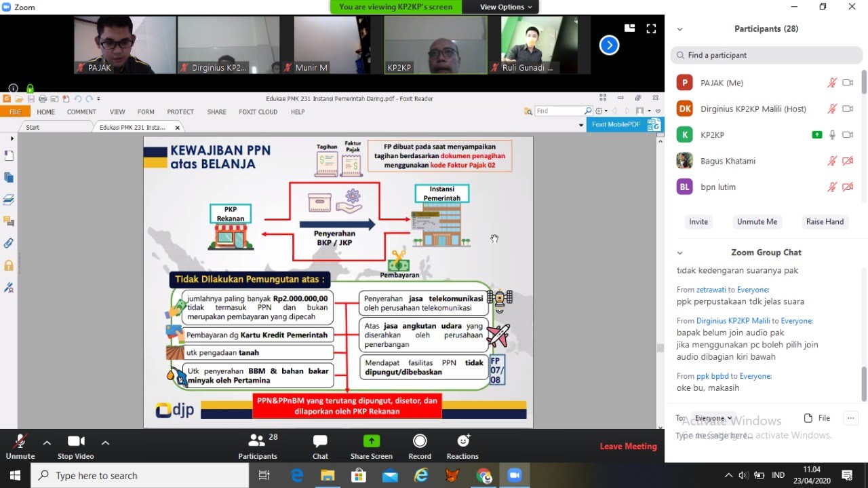Open the Participants panel icon
Image resolution: width=868 pixels, height=488 pixels.
click(x=257, y=442)
